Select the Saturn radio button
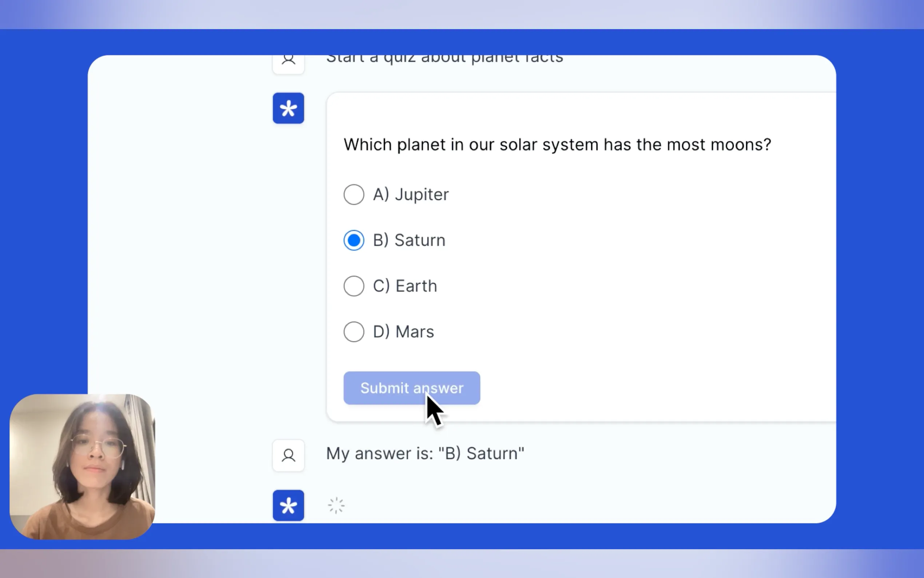The image size is (924, 578). pyautogui.click(x=354, y=241)
